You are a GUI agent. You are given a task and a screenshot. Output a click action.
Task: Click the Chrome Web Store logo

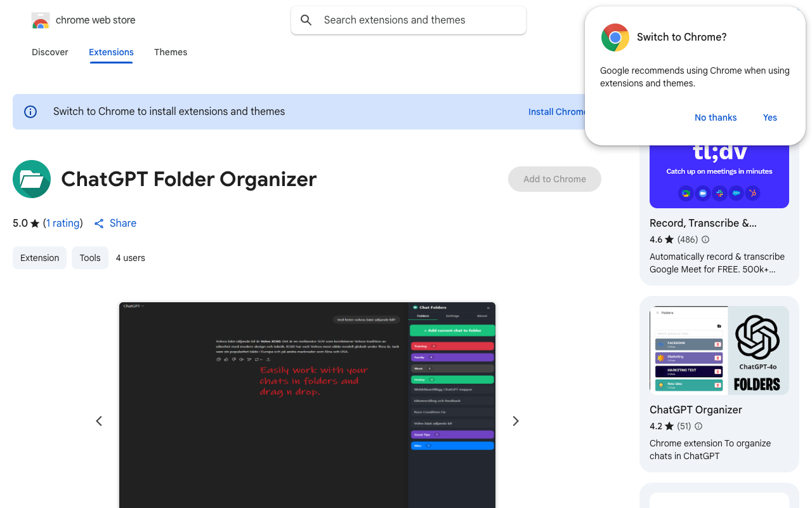(41, 20)
